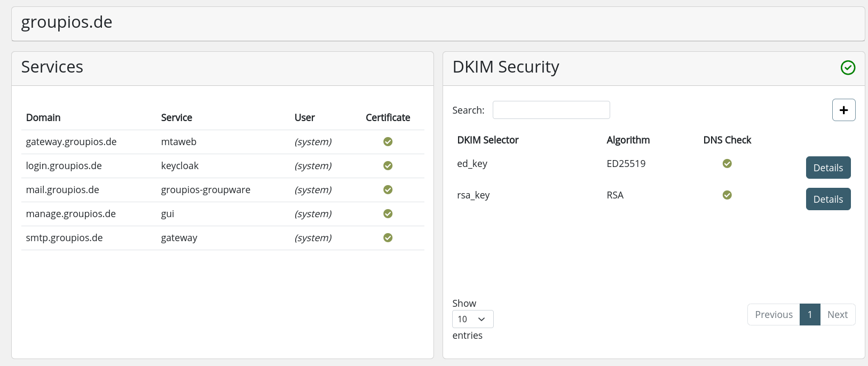
Task: Open the Show entries count dropdown
Action: [x=472, y=319]
